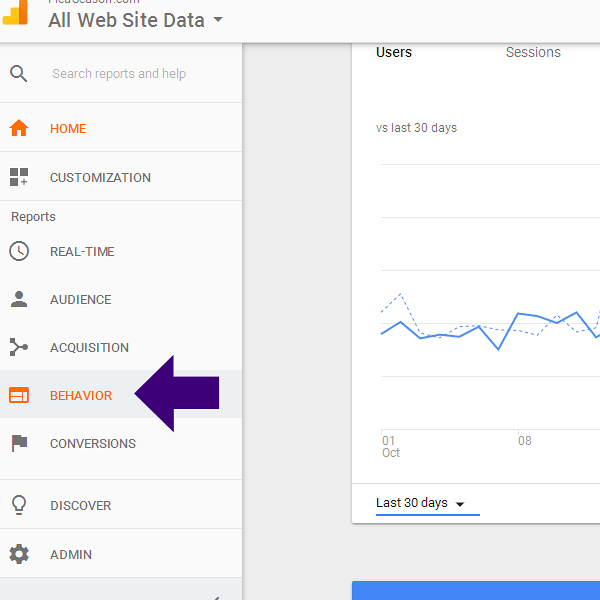Click the Discover lightbulb icon
Viewport: 600px width, 600px height.
18,505
